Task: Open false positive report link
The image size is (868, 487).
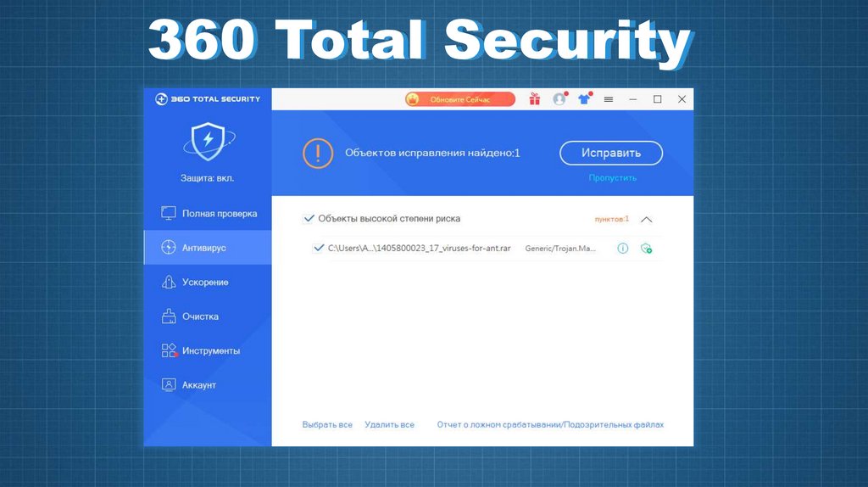Action: (x=550, y=424)
